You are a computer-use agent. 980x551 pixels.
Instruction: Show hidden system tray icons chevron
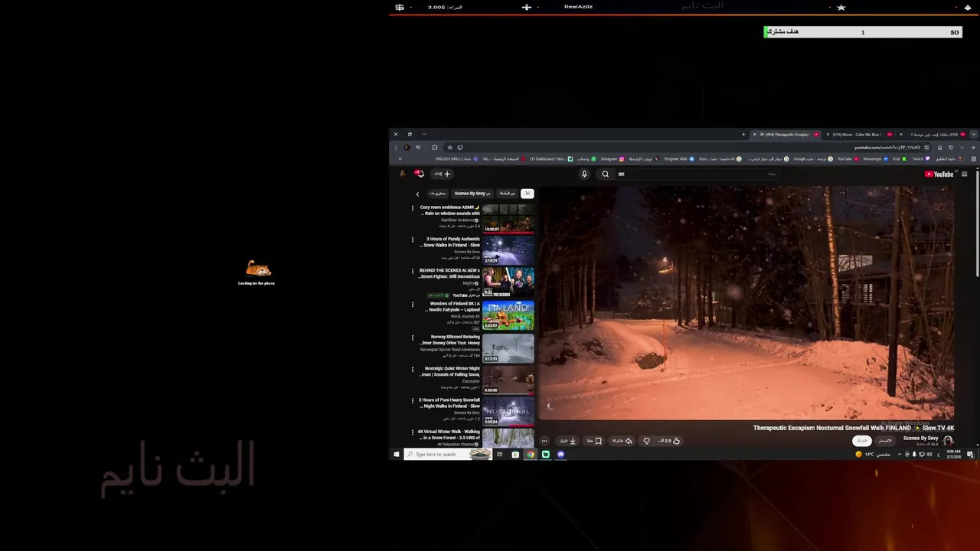tap(900, 455)
